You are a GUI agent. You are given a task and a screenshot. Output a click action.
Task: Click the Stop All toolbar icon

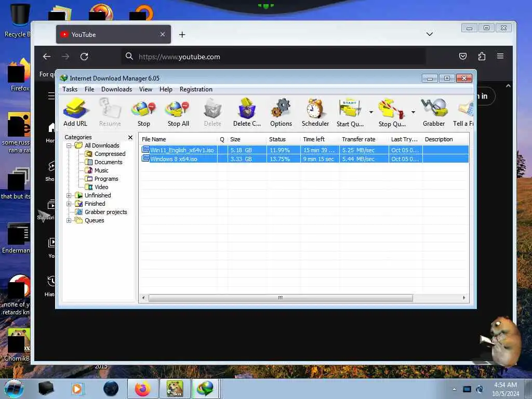[178, 113]
